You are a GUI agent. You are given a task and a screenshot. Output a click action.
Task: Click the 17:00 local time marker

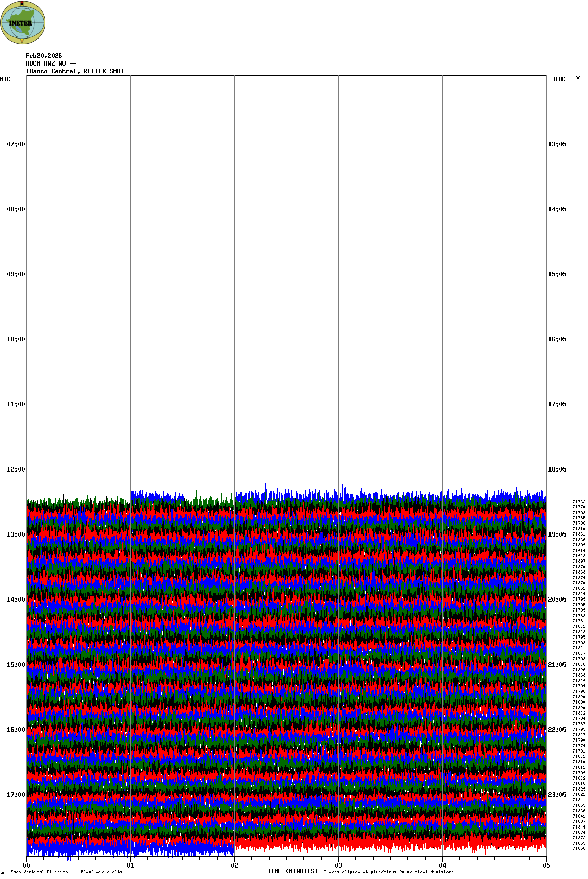click(x=16, y=795)
